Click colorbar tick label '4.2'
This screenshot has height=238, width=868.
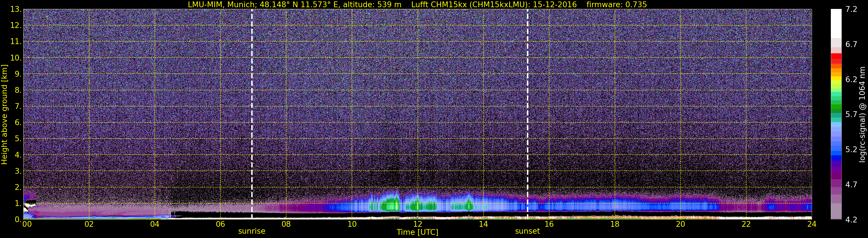851,220
